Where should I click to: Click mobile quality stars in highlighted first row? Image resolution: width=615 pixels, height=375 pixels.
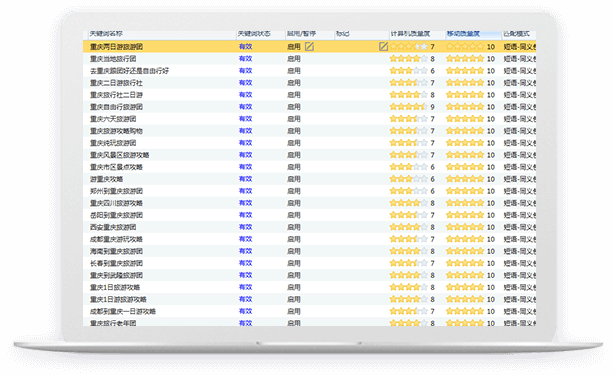tap(465, 47)
